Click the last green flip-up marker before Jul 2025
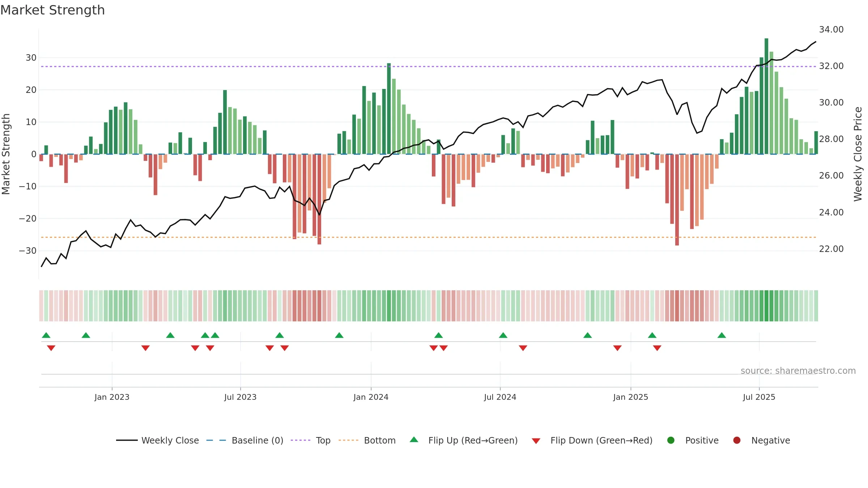Image resolution: width=868 pixels, height=488 pixels. pos(722,335)
